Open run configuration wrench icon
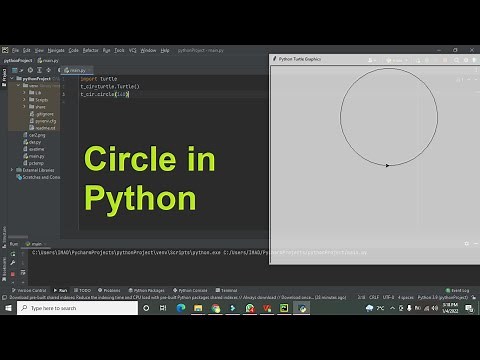The height and width of the screenshot is (360, 480). click(x=13, y=263)
